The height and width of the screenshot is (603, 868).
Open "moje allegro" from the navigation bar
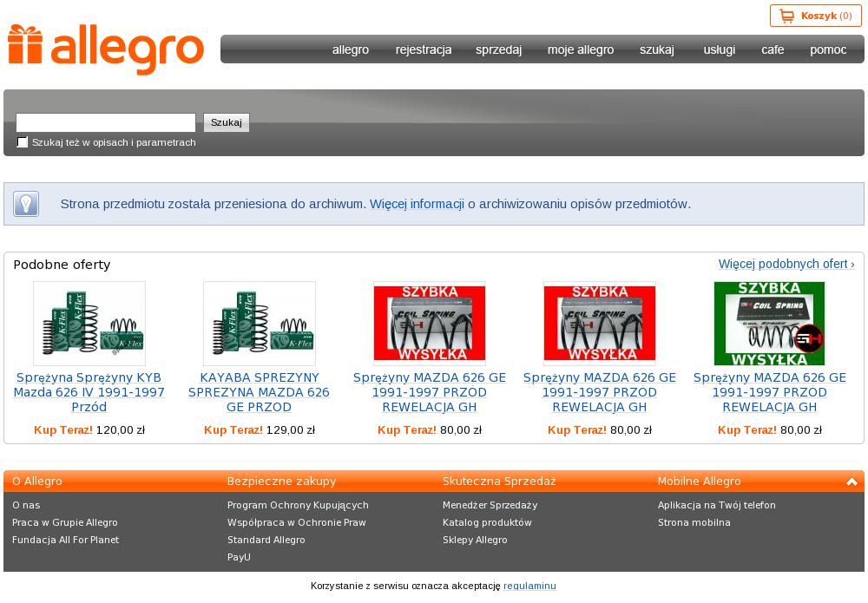(581, 49)
